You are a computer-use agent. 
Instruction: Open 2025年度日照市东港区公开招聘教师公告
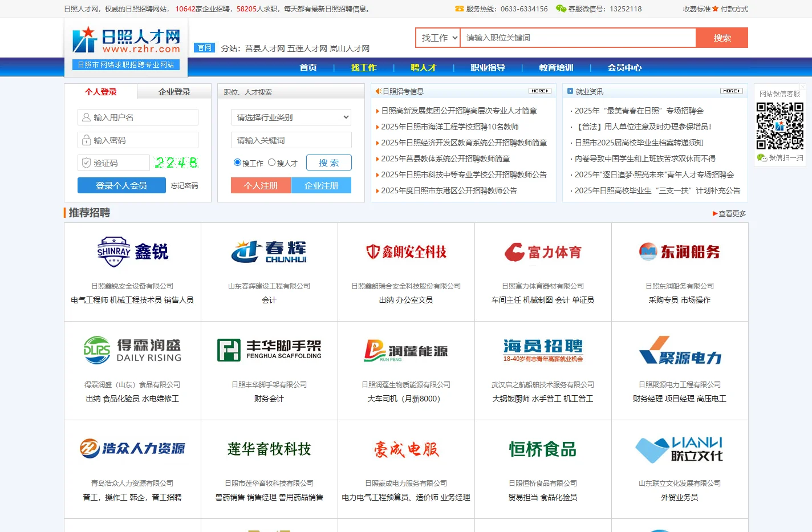point(449,190)
